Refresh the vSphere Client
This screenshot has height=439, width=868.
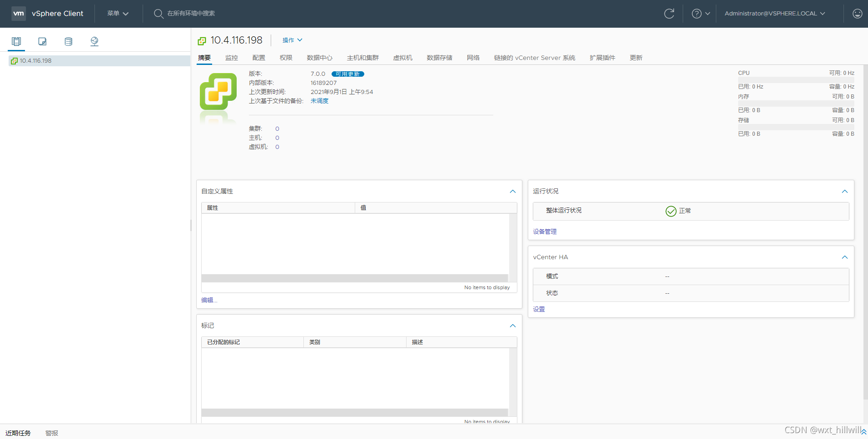click(669, 14)
